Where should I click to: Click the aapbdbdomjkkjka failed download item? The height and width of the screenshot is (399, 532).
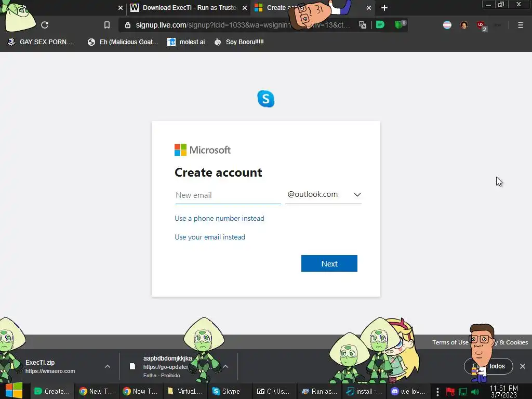[170, 366]
